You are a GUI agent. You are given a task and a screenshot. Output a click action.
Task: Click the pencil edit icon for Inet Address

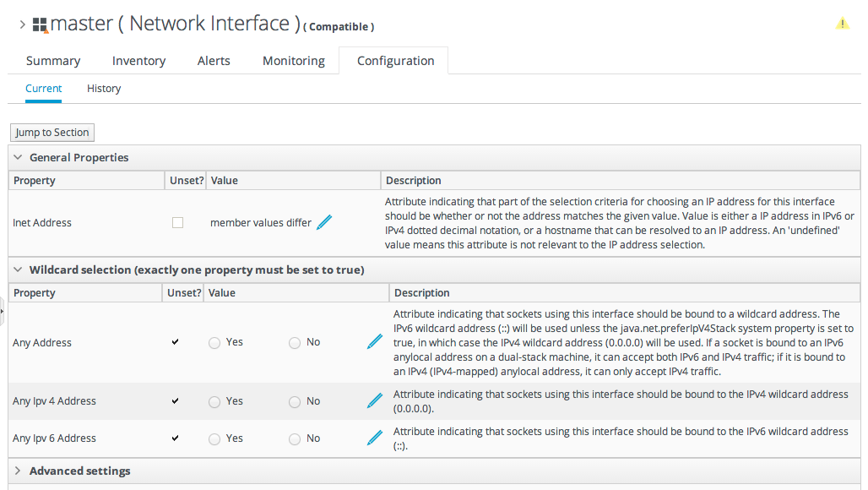[x=324, y=222]
